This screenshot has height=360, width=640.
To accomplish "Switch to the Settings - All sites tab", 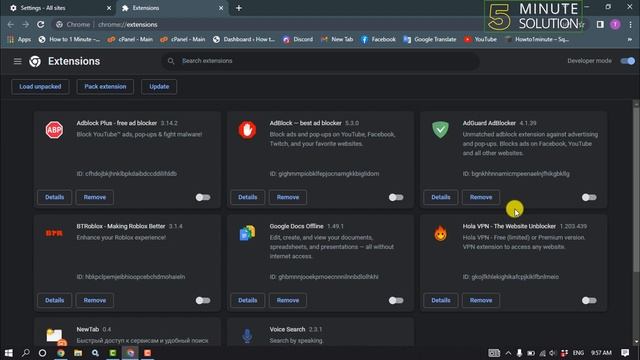I will 59,8.
